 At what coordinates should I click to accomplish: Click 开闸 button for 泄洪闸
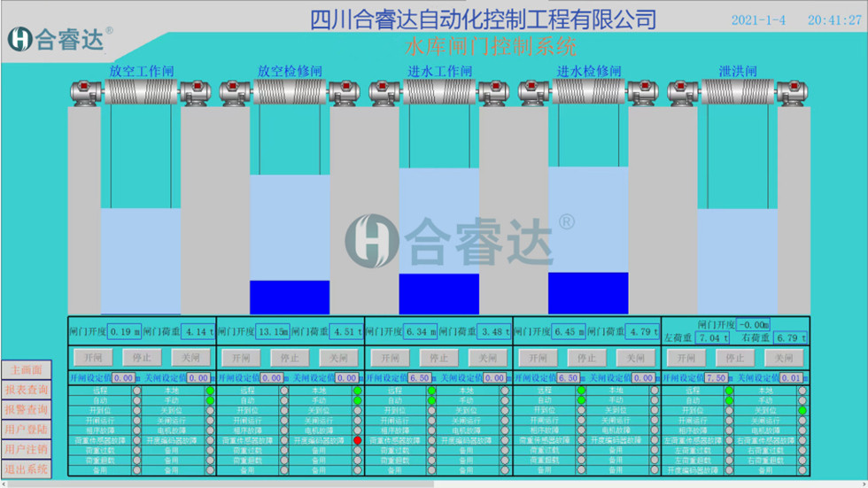686,358
